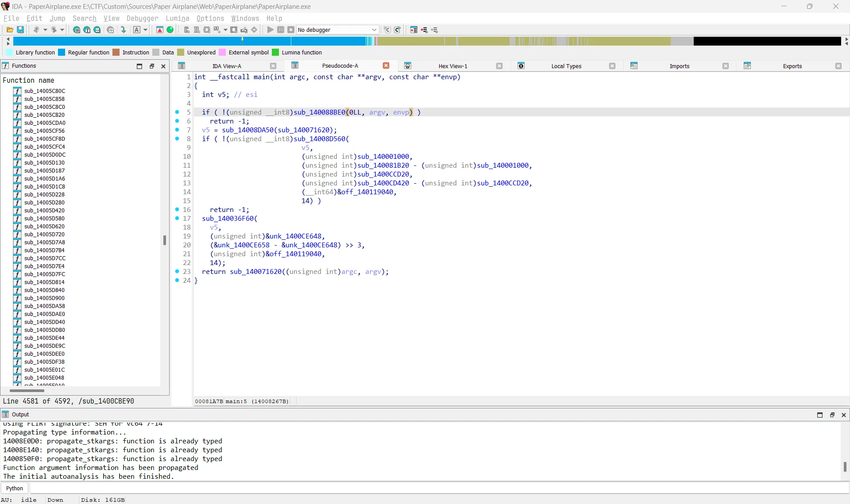
Task: Click the pause process icon
Action: click(281, 30)
